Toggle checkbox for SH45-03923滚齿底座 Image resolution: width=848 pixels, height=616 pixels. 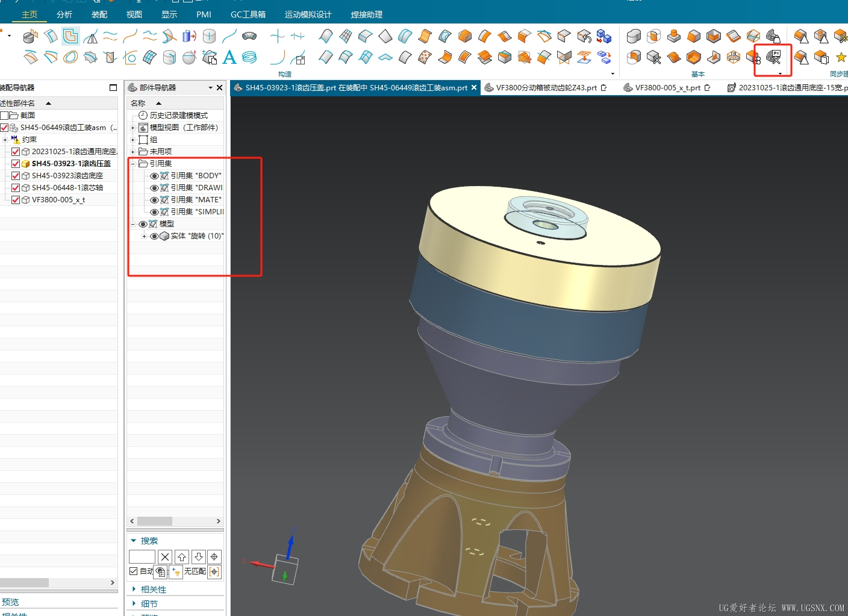coord(16,176)
